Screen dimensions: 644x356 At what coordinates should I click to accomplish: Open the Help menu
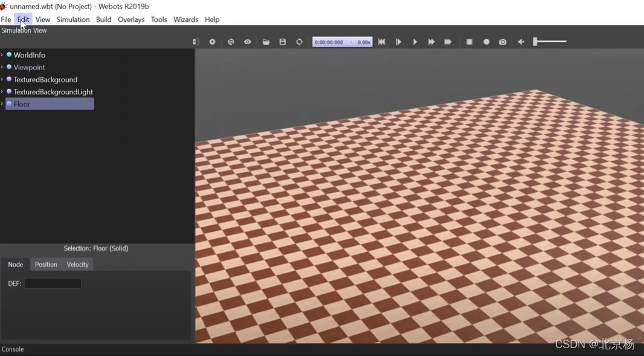tap(212, 19)
